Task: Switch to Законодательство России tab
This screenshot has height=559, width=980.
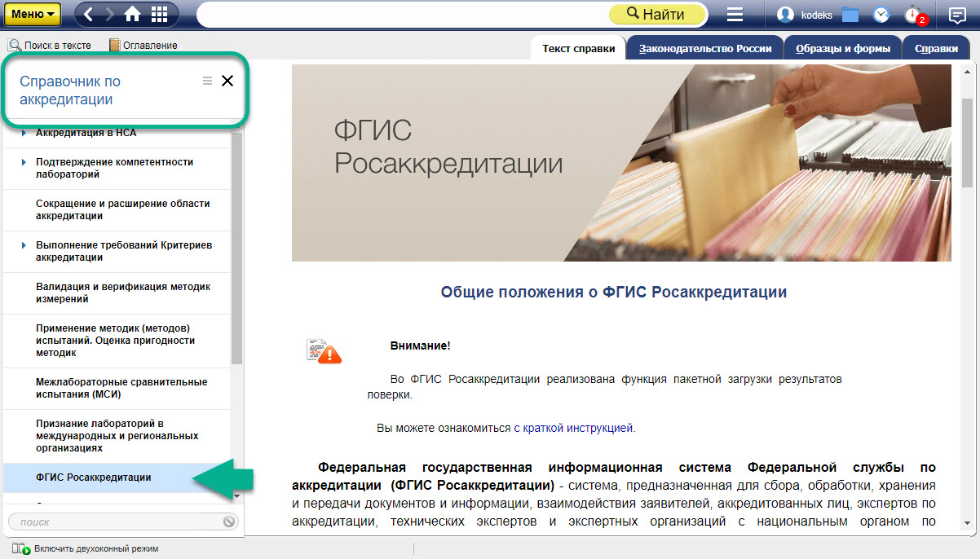Action: click(704, 48)
